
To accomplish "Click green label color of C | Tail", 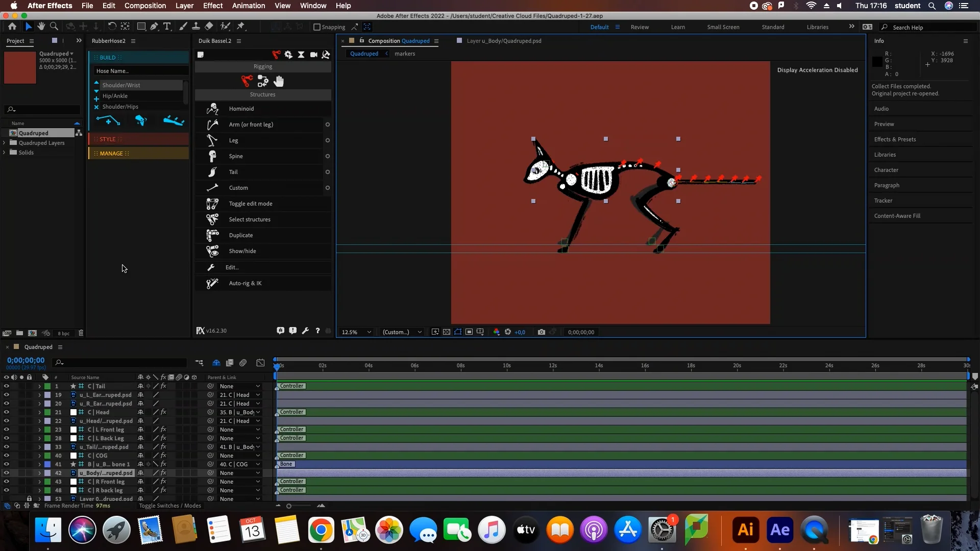I will tap(47, 386).
